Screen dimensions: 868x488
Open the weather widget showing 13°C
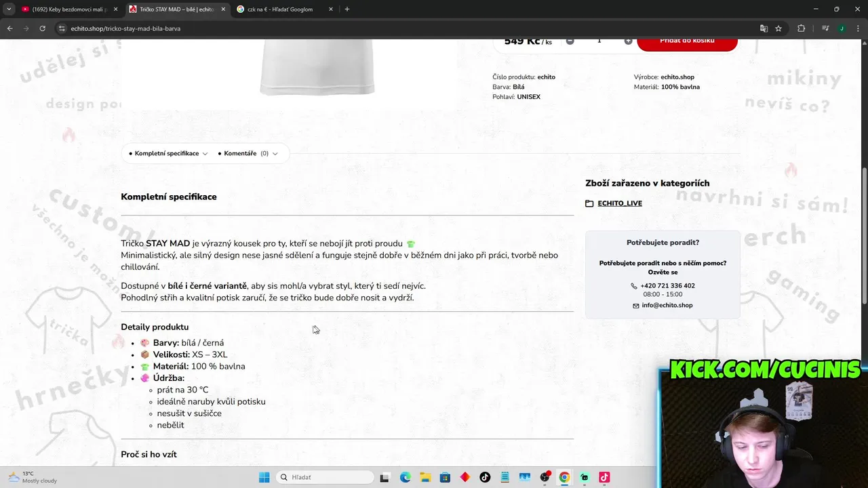point(33,477)
